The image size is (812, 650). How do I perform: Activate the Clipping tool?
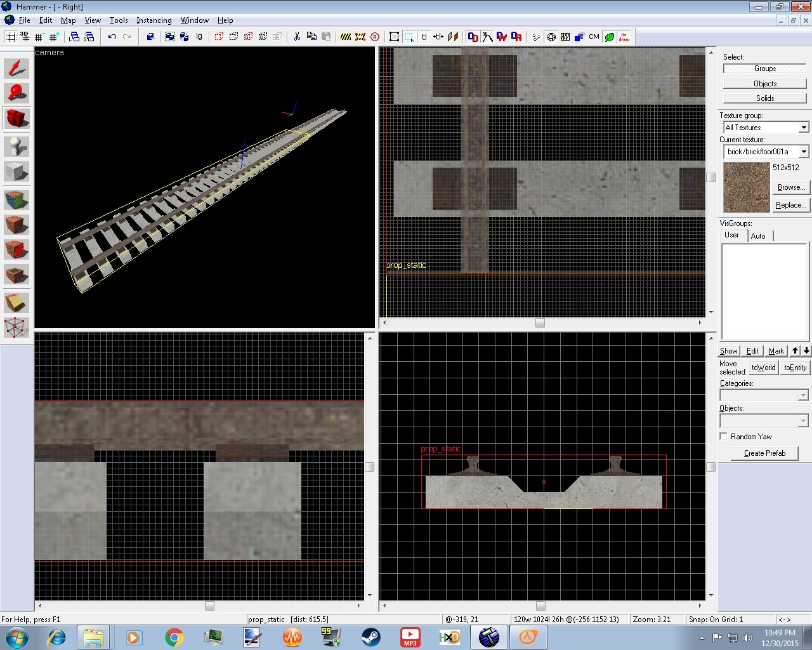tap(16, 302)
